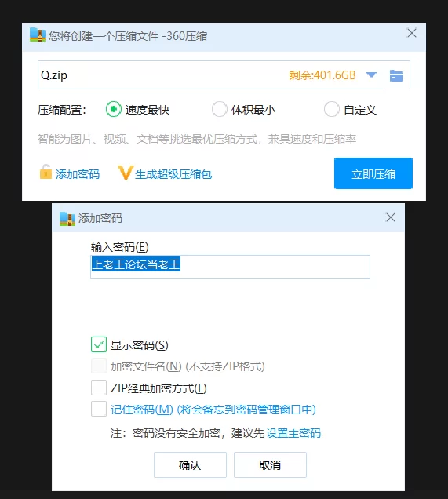Viewport: 448px width, 499px height.
Task: Select the 体积最小 compression option
Action: 220,109
